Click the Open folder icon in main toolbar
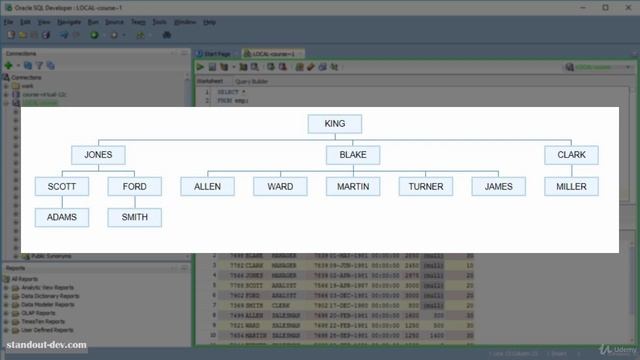The image size is (640, 360). coord(23,35)
